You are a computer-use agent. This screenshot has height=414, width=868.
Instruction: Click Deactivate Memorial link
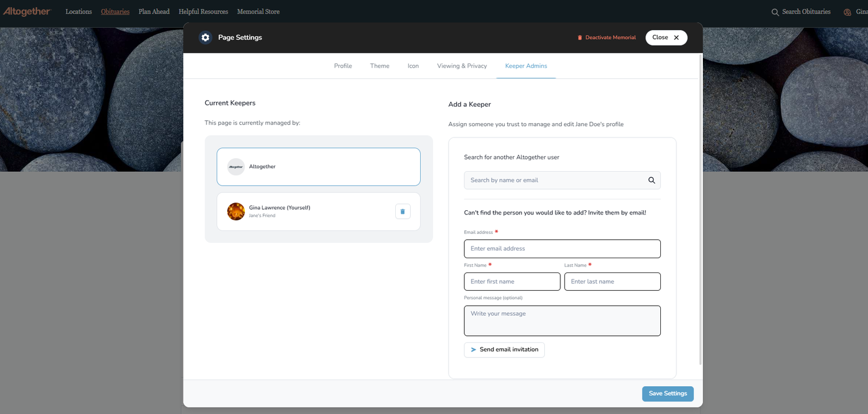click(606, 38)
